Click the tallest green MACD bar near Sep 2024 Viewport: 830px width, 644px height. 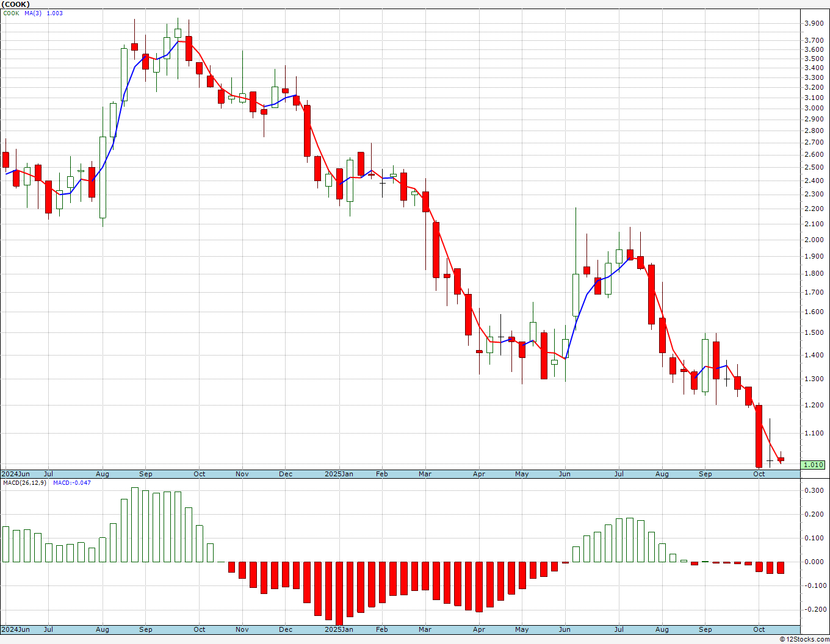(x=135, y=524)
